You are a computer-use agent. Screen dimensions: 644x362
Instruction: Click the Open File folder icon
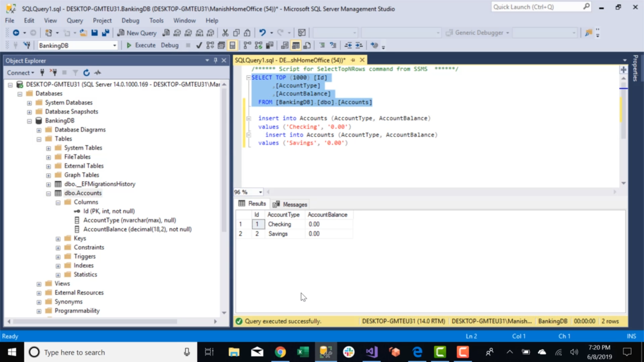point(83,33)
